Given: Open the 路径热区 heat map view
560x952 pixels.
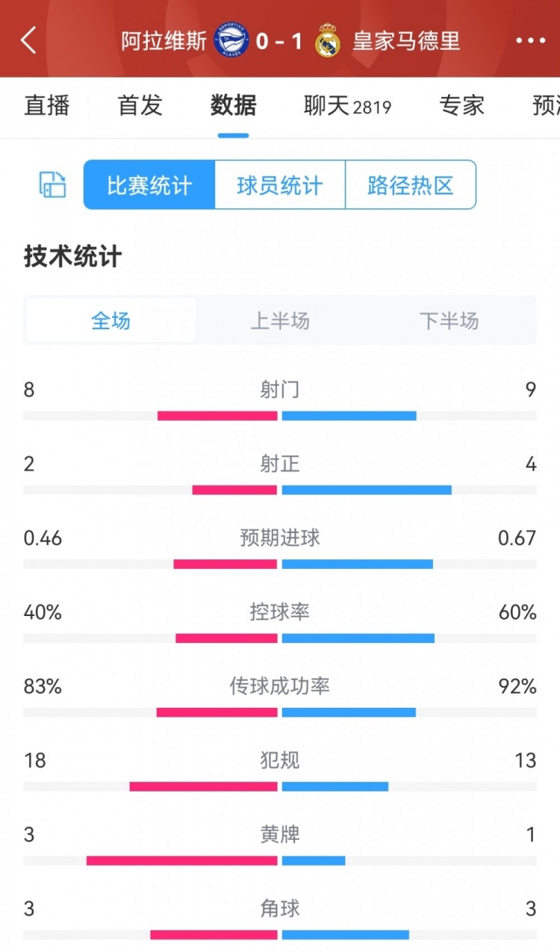Looking at the screenshot, I should coord(409,184).
